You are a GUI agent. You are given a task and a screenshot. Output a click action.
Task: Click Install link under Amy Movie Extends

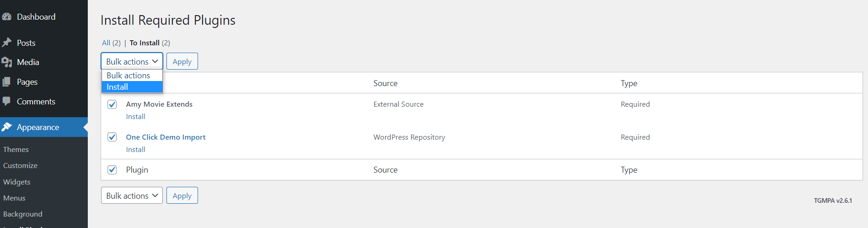[x=136, y=117]
